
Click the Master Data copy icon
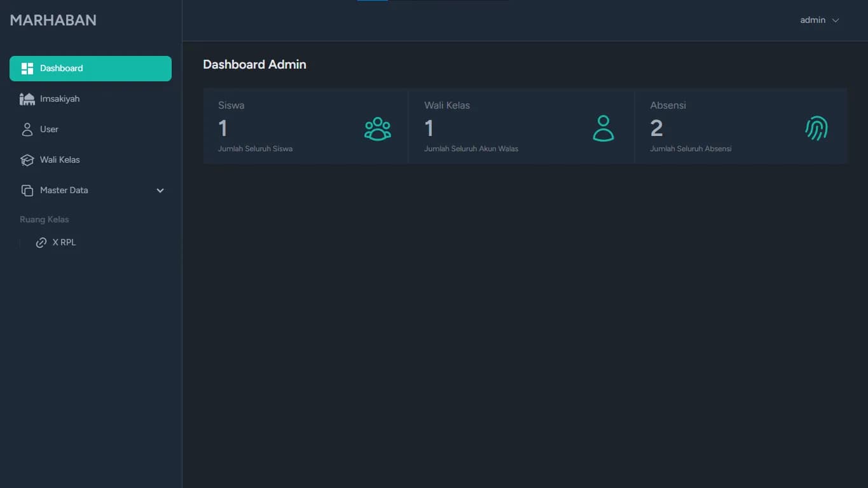click(27, 191)
